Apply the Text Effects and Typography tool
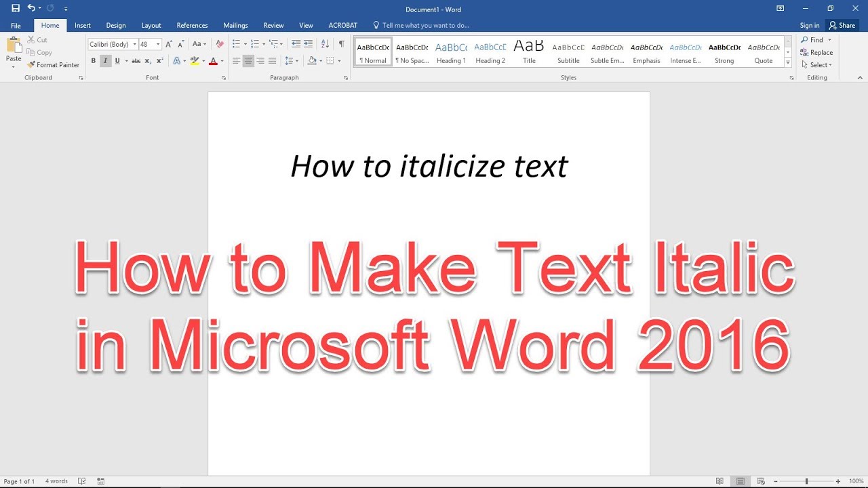The height and width of the screenshot is (488, 868). click(178, 61)
